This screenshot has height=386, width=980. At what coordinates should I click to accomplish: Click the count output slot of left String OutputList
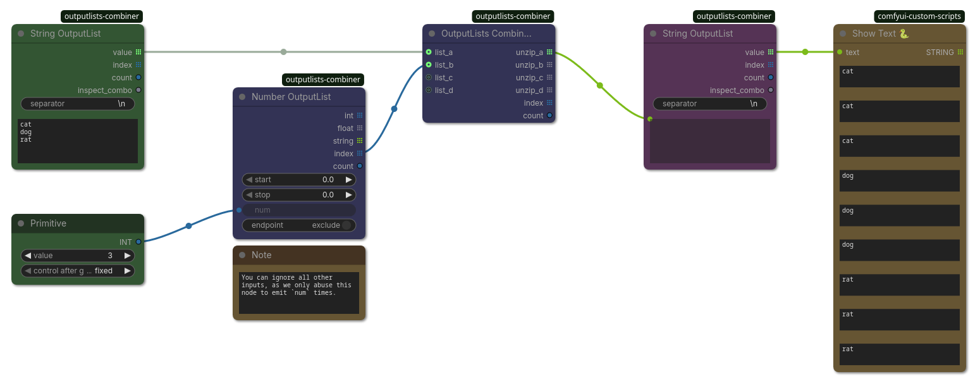[x=138, y=78]
